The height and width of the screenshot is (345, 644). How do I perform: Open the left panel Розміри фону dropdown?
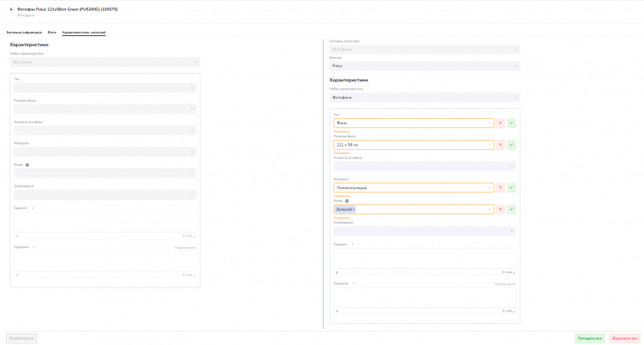point(105,109)
